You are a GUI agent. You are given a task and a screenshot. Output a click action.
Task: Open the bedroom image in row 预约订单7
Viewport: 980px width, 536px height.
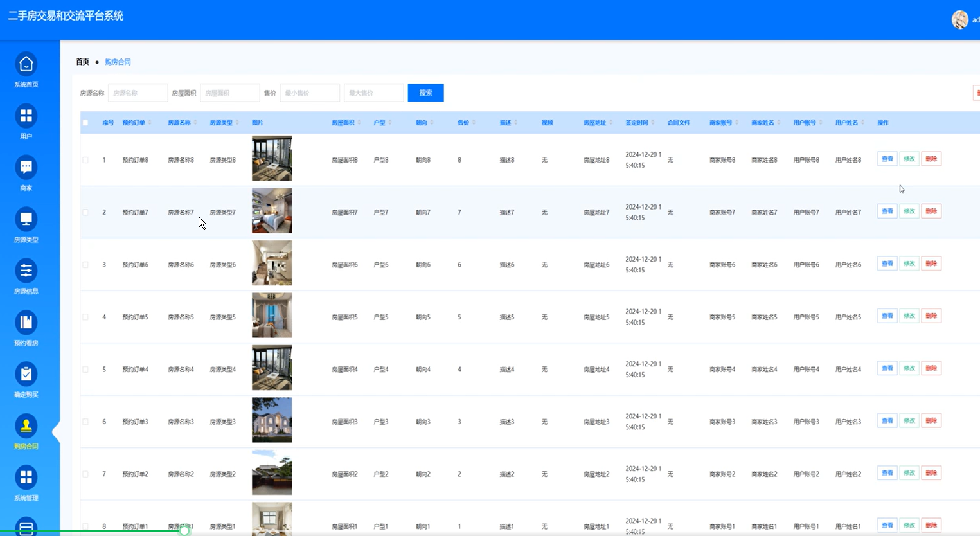(x=272, y=211)
